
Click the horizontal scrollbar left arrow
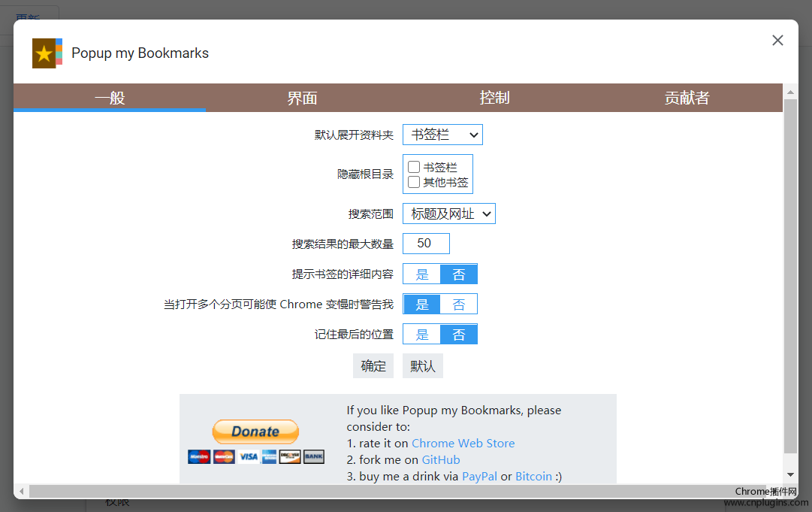(x=21, y=491)
